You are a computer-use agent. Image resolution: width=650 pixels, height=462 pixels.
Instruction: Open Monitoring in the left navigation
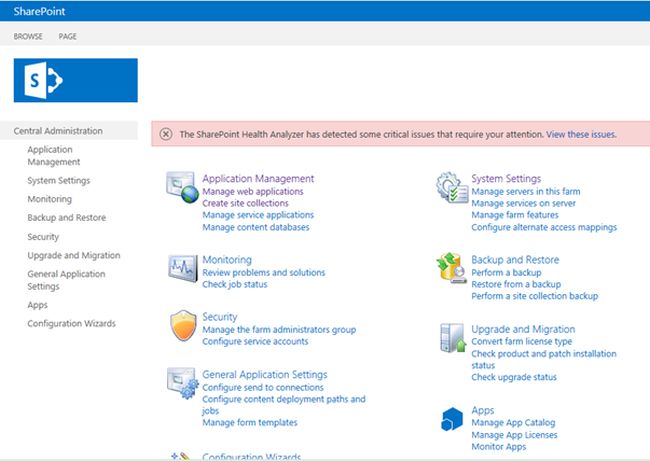[50, 199]
